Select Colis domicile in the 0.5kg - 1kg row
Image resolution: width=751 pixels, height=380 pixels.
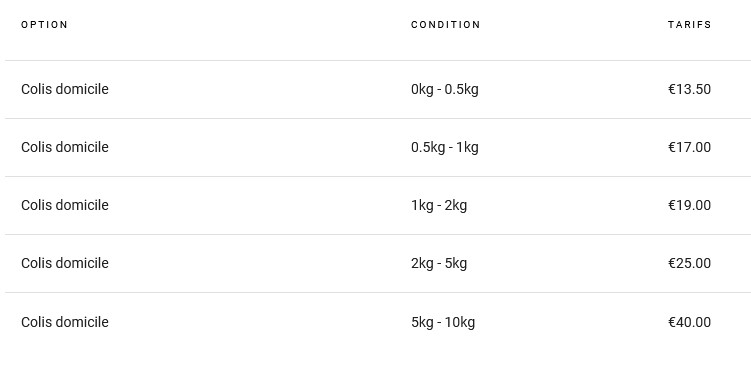65,147
